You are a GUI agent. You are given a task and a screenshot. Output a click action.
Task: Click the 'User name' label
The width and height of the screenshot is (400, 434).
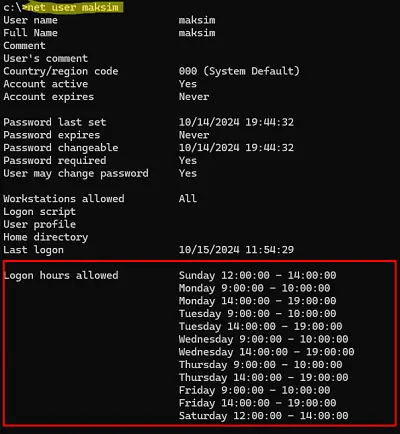click(30, 20)
